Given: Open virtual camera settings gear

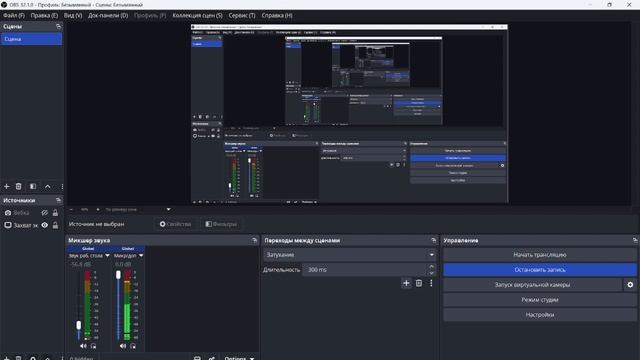Looking at the screenshot, I should pos(630,285).
